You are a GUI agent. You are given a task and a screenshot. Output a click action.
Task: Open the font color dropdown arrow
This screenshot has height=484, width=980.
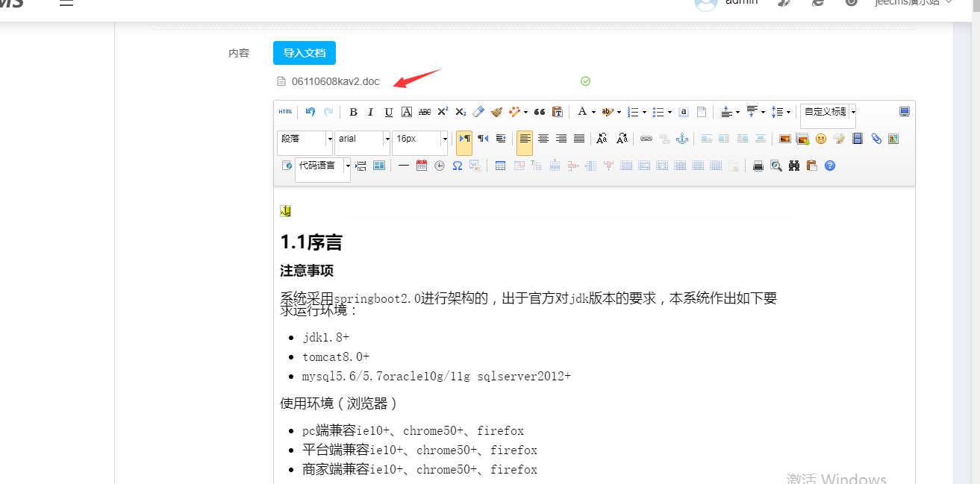[x=593, y=112]
